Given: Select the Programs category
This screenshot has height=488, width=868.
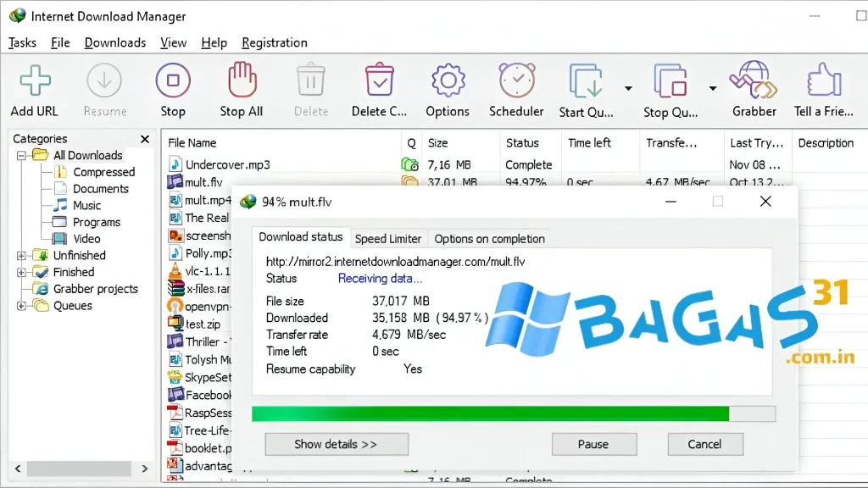Looking at the screenshot, I should click(97, 222).
